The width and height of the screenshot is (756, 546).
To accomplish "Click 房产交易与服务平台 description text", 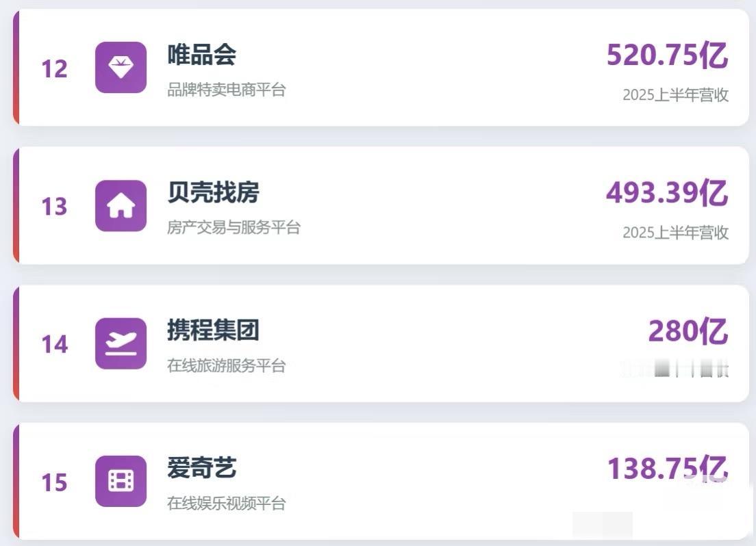I will [x=234, y=227].
